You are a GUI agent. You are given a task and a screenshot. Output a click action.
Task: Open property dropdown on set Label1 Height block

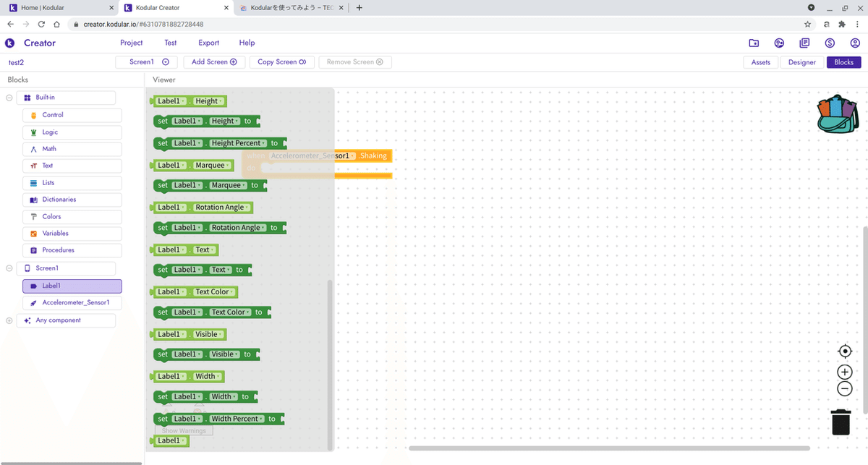(x=224, y=121)
